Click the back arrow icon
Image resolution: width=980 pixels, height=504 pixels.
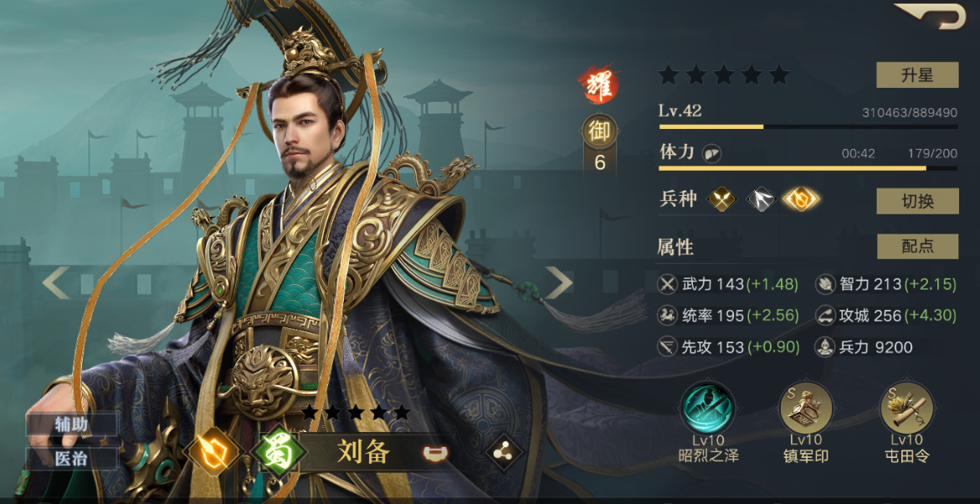click(930, 15)
